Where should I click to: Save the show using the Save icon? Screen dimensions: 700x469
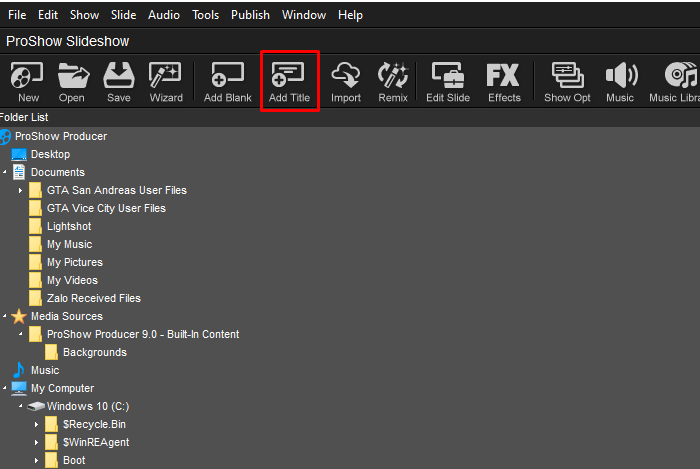(119, 75)
